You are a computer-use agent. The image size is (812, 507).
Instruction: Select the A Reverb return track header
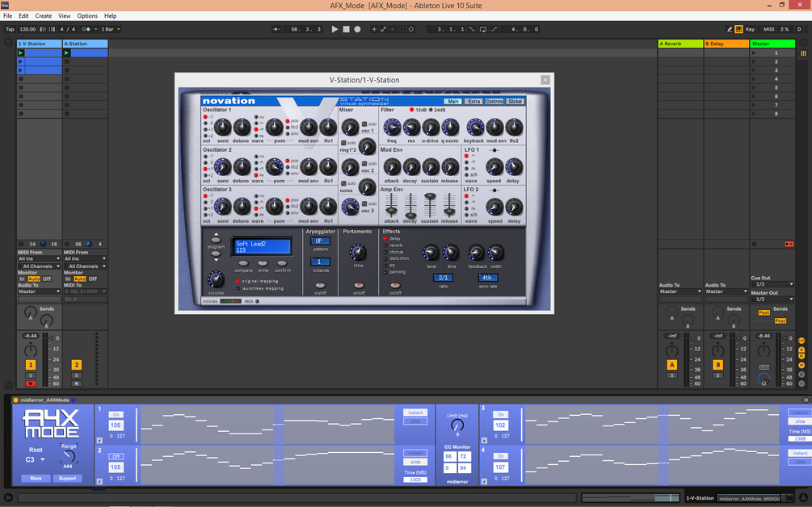pos(680,44)
